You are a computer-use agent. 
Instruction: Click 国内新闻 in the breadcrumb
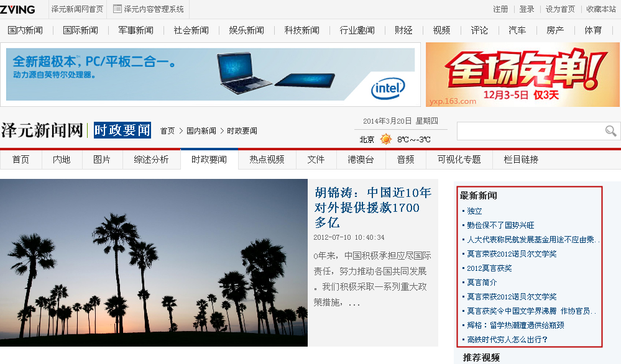tap(201, 131)
